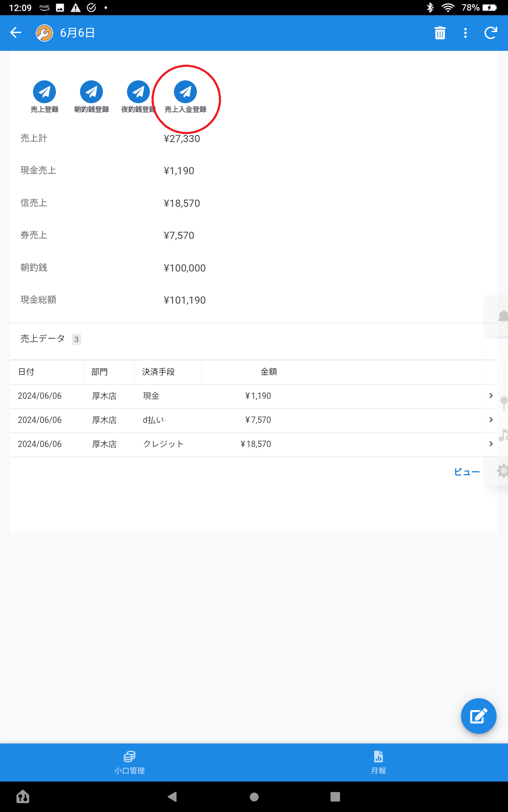Open the 月報 tab
This screenshot has height=812, width=508.
click(378, 762)
